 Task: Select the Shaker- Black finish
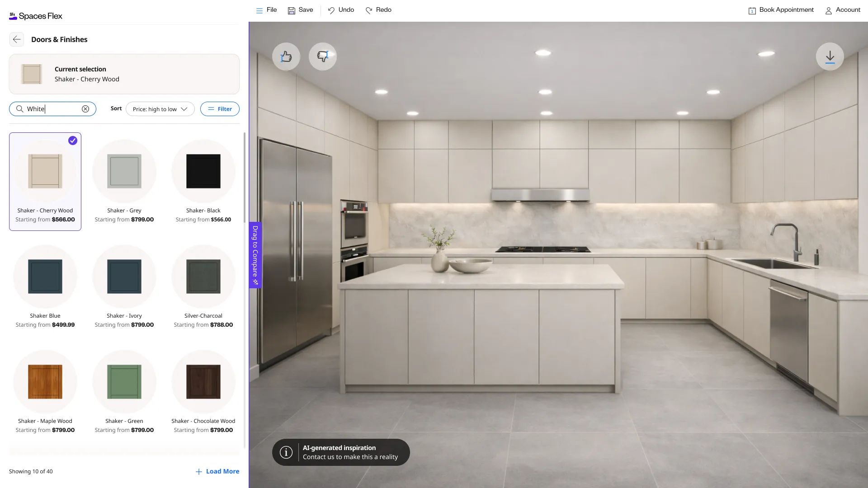(203, 182)
